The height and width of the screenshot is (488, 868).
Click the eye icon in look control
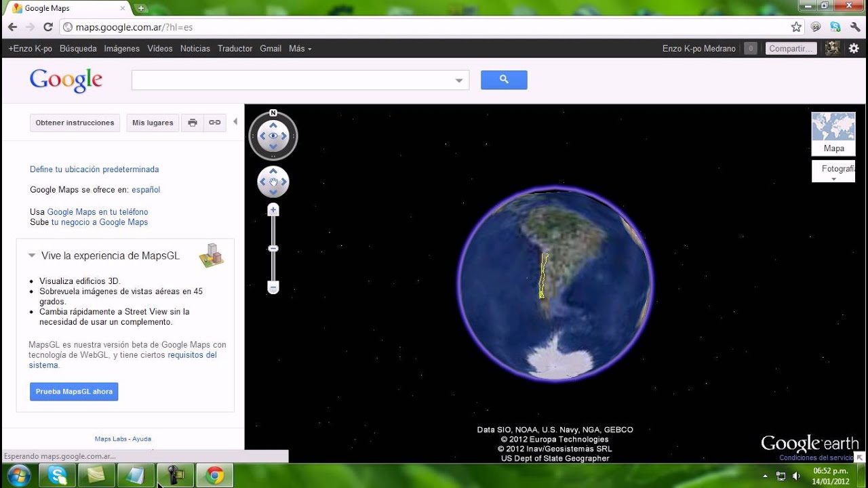coord(273,136)
